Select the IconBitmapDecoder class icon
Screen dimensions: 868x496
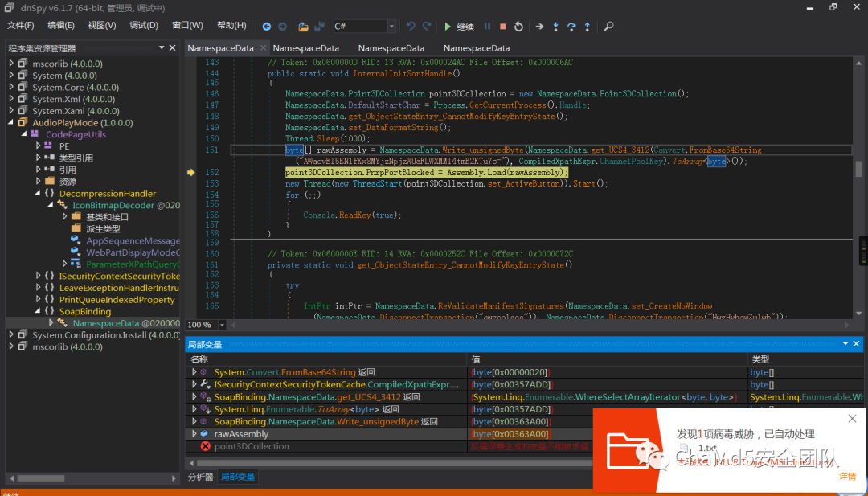pyautogui.click(x=63, y=205)
